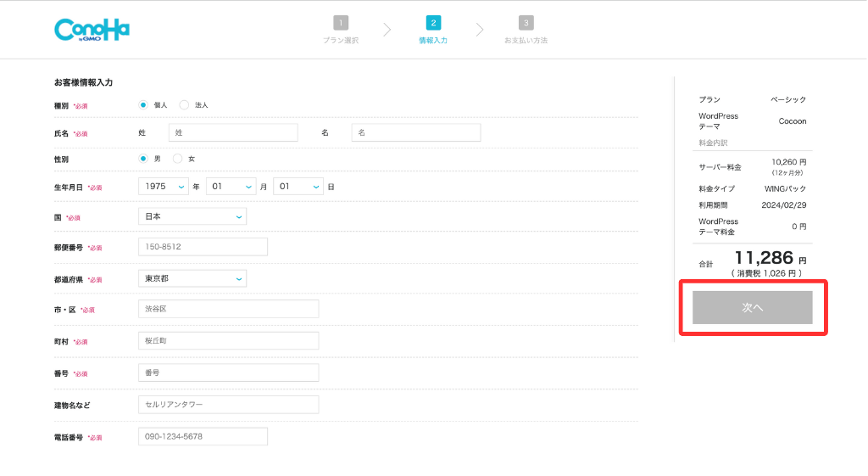Select the 法人 radio button
This screenshot has height=476, width=868.
click(184, 104)
